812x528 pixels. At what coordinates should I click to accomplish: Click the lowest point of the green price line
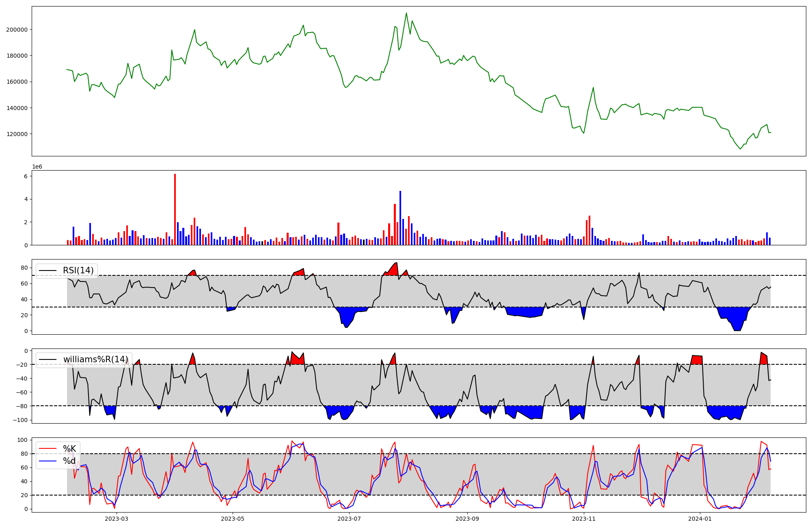(x=740, y=149)
